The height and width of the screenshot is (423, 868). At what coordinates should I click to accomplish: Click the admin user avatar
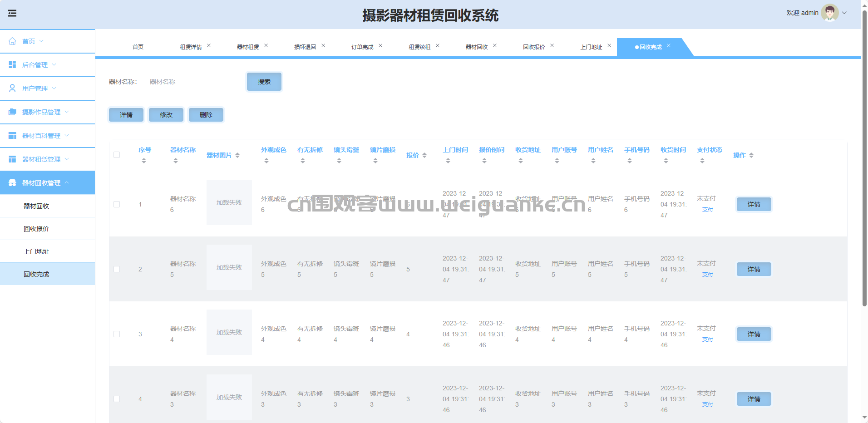coord(829,13)
